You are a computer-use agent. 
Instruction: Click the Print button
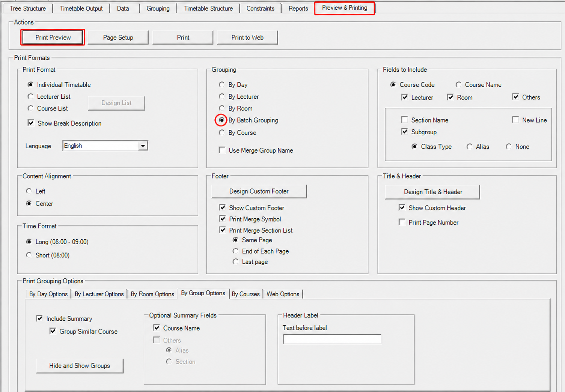[183, 38]
